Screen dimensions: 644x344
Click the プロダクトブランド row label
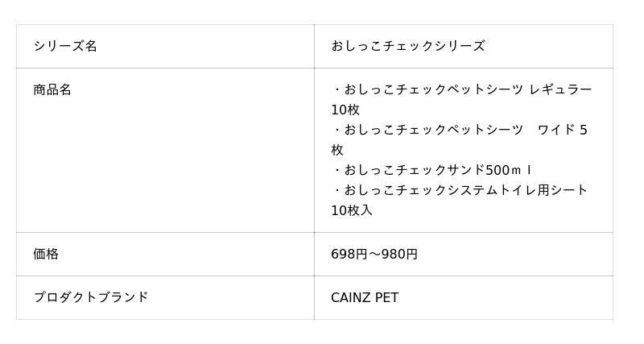click(91, 297)
